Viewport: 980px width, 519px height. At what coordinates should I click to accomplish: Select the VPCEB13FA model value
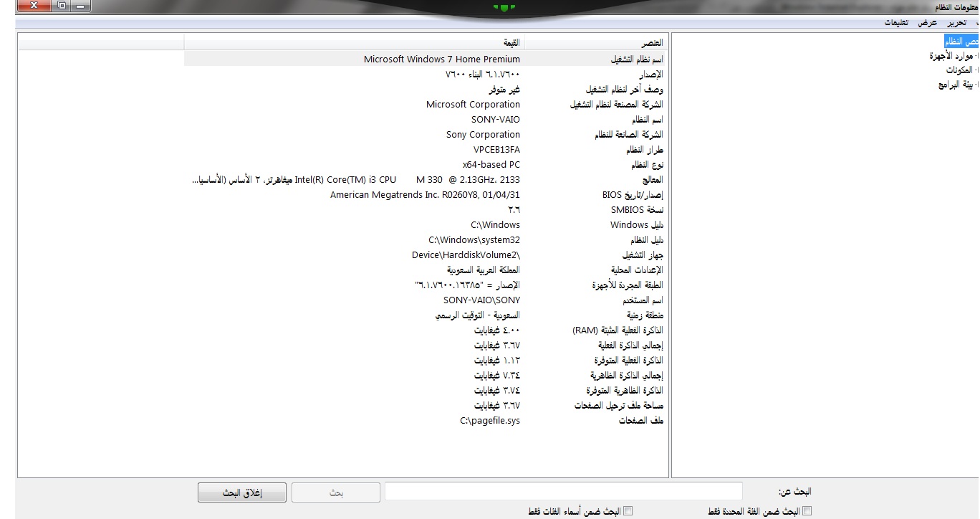[x=496, y=150]
